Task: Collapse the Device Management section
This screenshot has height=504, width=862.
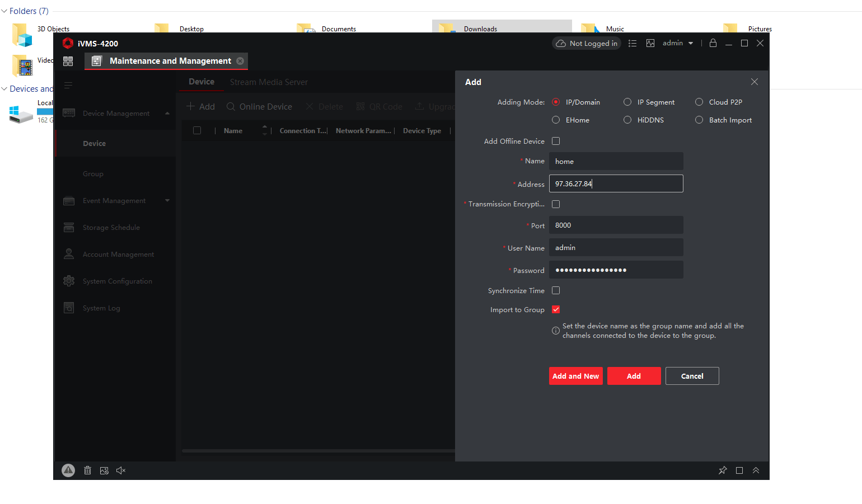Action: click(167, 113)
